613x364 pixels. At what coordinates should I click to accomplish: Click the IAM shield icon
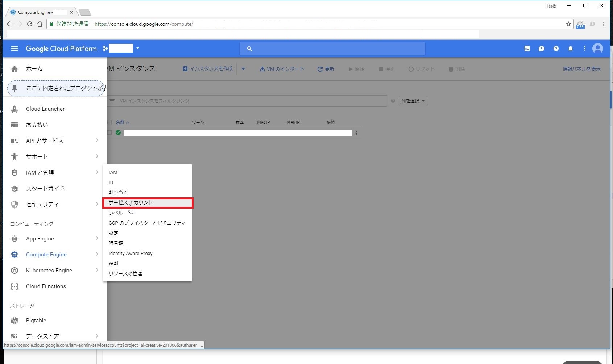click(x=15, y=173)
